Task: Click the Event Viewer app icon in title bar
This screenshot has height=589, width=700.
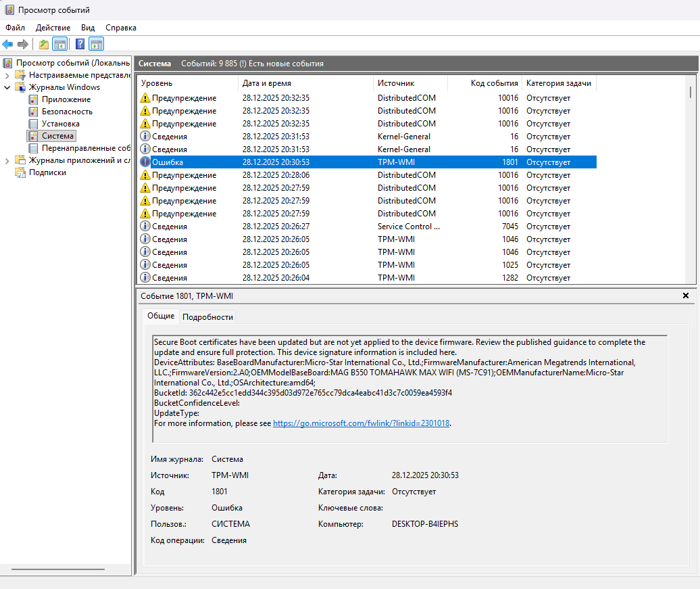Action: coord(9,9)
